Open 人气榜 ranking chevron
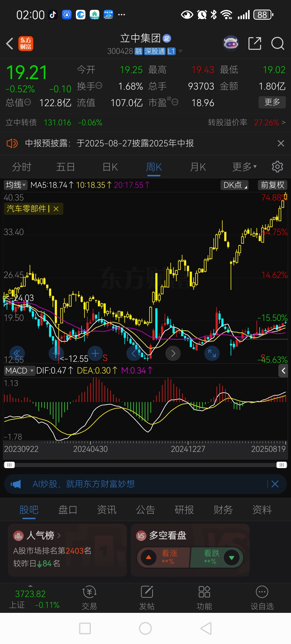Screen dimensions: 291x644 pyautogui.click(x=59, y=535)
